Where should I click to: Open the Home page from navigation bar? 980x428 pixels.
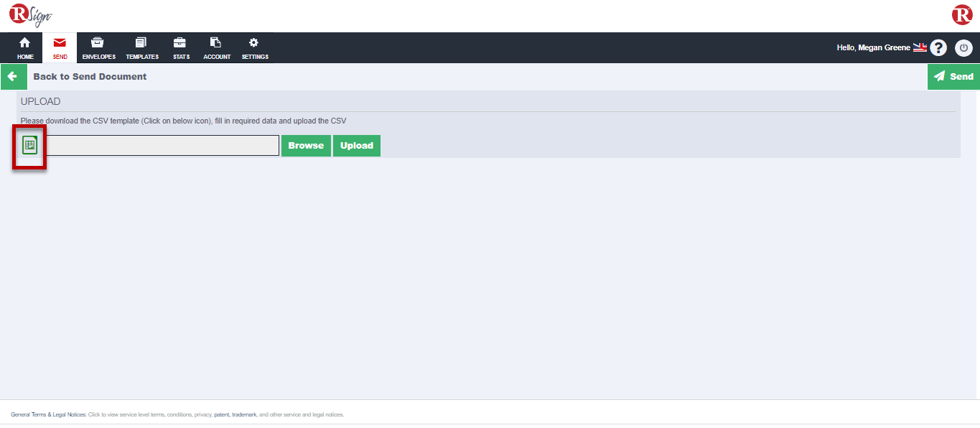click(25, 48)
